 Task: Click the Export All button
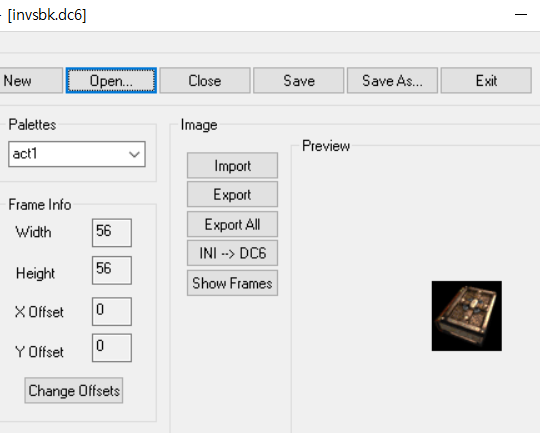point(232,224)
